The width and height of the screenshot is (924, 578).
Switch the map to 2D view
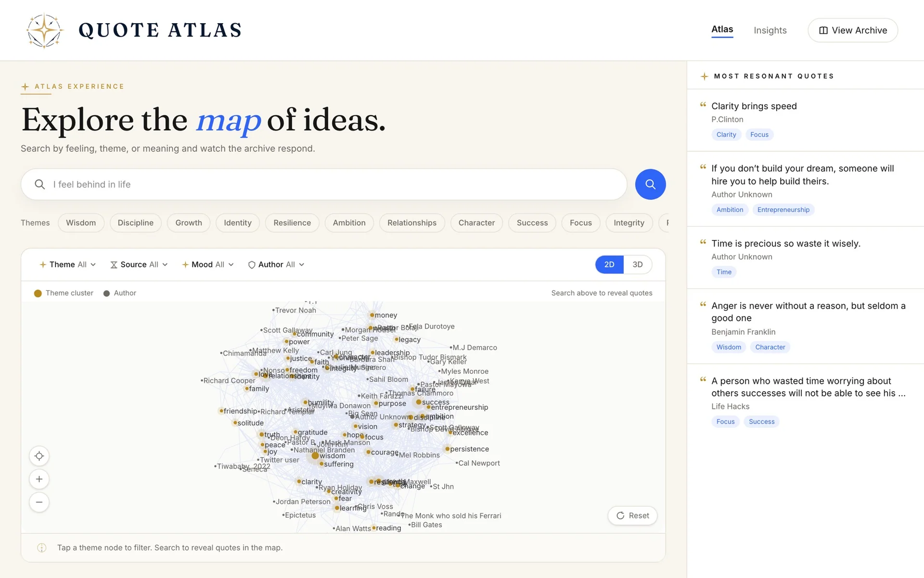click(609, 264)
